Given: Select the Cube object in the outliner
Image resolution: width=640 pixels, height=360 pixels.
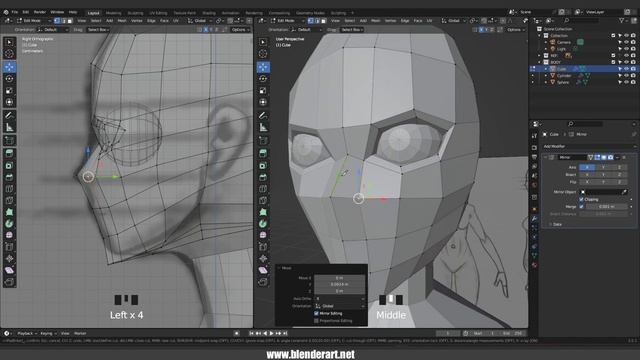Looking at the screenshot, I should 562,69.
